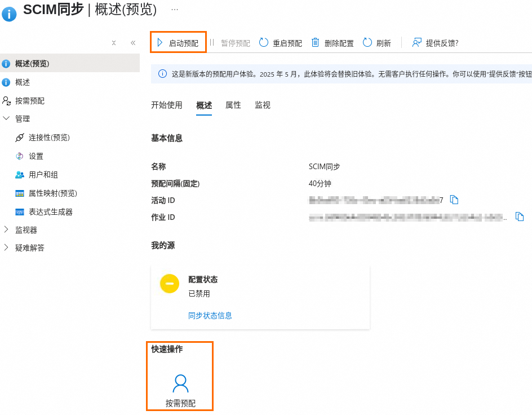Viewport: 532px width, 415px height.
Task: Click the 作业 ID field label
Action: 163,217
